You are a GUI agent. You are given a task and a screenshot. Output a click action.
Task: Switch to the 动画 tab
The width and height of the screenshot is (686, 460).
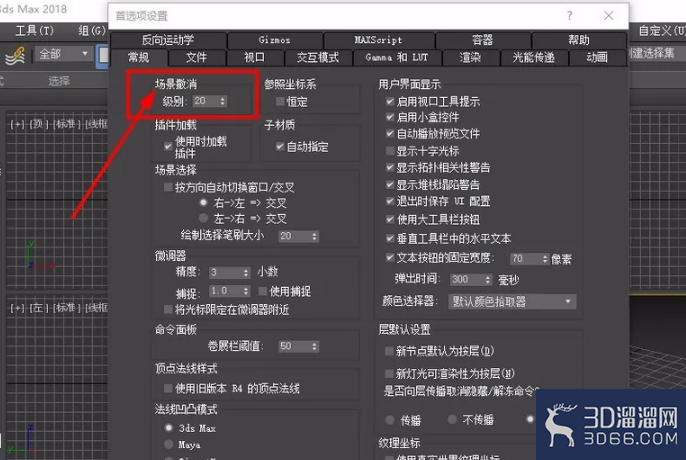[597, 57]
